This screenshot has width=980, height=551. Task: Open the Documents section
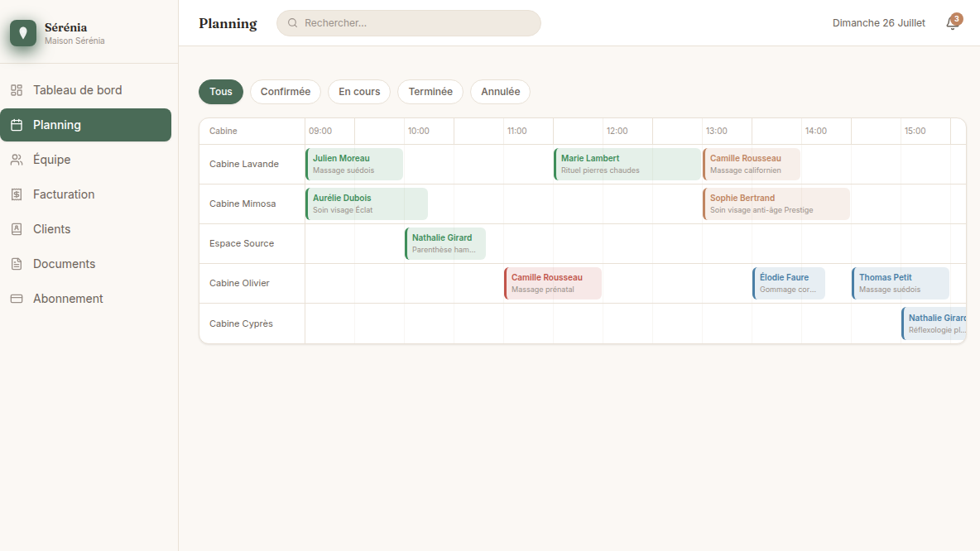click(85, 264)
